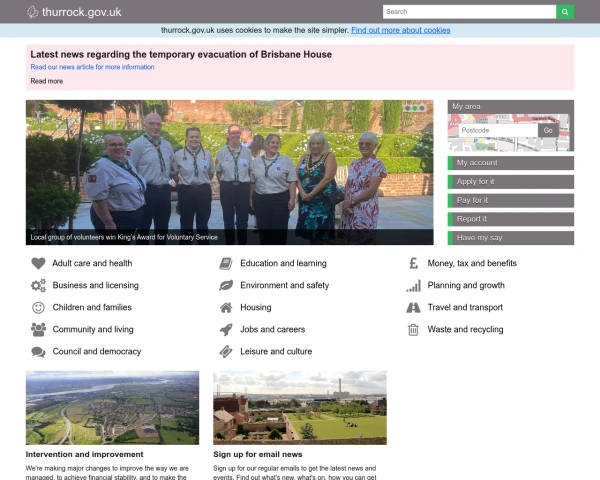Click the road icon for Travel and transport
Image resolution: width=600 pixels, height=480 pixels.
[413, 308]
